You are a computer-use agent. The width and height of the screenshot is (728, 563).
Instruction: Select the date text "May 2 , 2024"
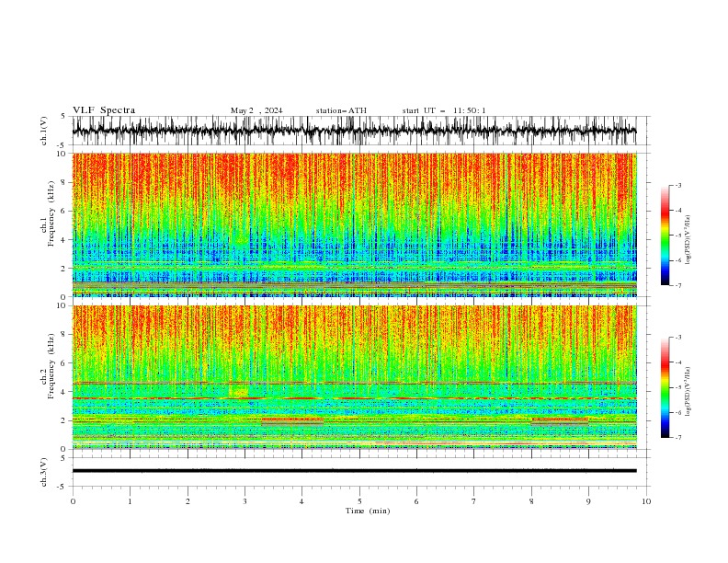[256, 110]
